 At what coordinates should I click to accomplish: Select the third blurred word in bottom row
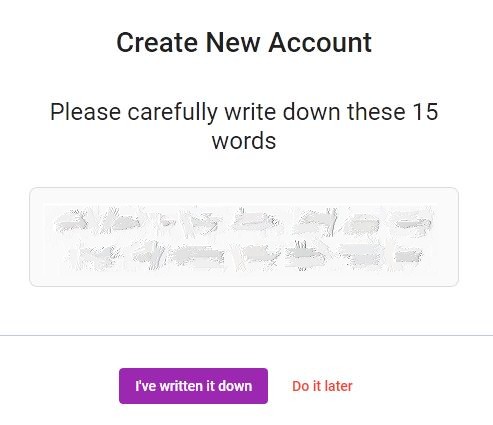tap(197, 256)
